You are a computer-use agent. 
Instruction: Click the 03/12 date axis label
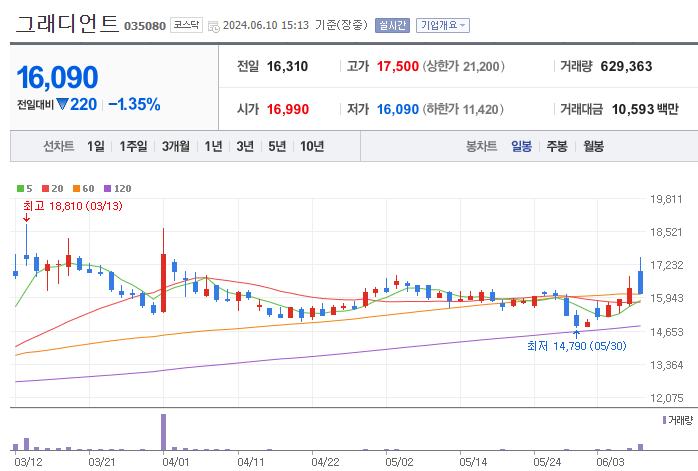tap(28, 462)
